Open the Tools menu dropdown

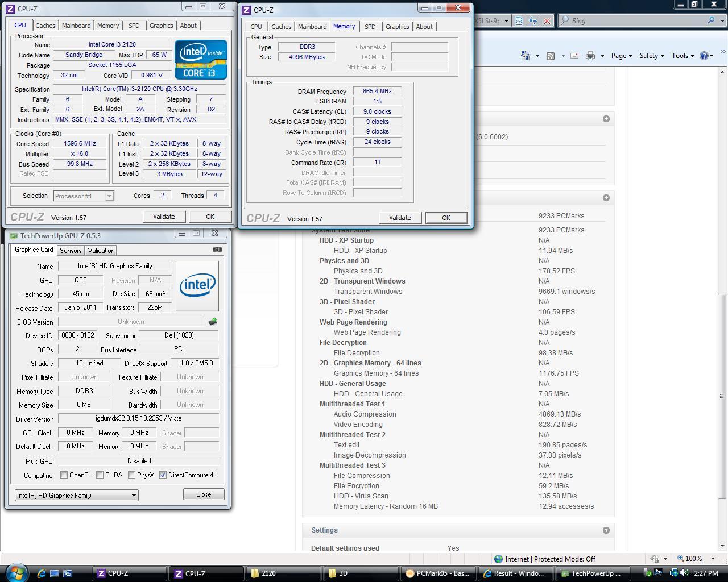682,56
